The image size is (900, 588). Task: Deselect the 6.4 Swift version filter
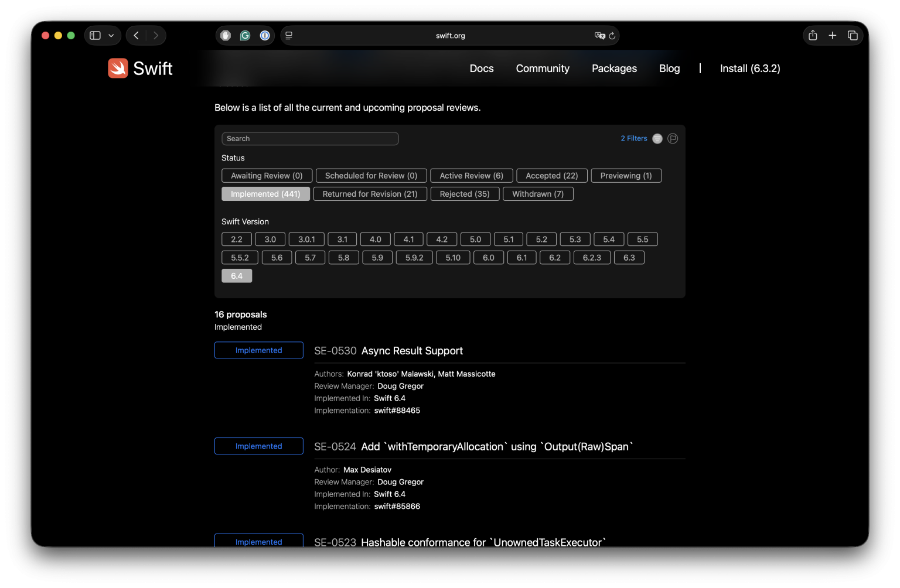(237, 276)
